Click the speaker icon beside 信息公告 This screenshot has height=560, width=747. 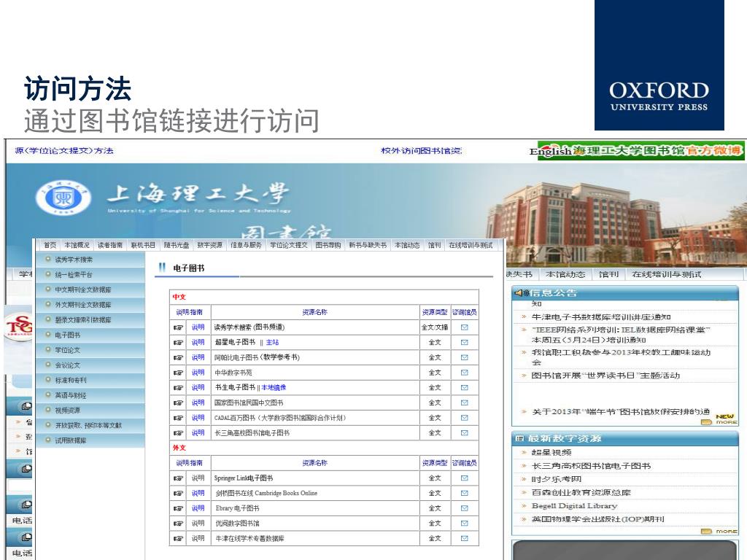522,293
